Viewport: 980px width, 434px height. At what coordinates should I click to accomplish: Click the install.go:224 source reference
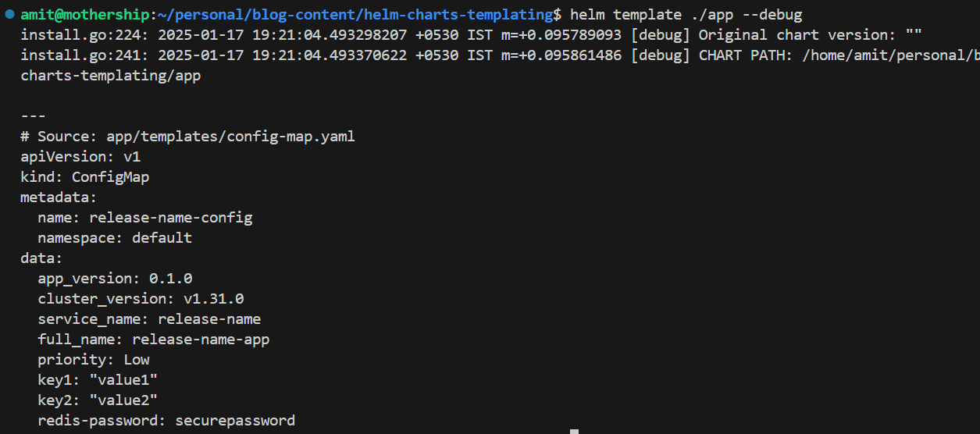(67, 35)
